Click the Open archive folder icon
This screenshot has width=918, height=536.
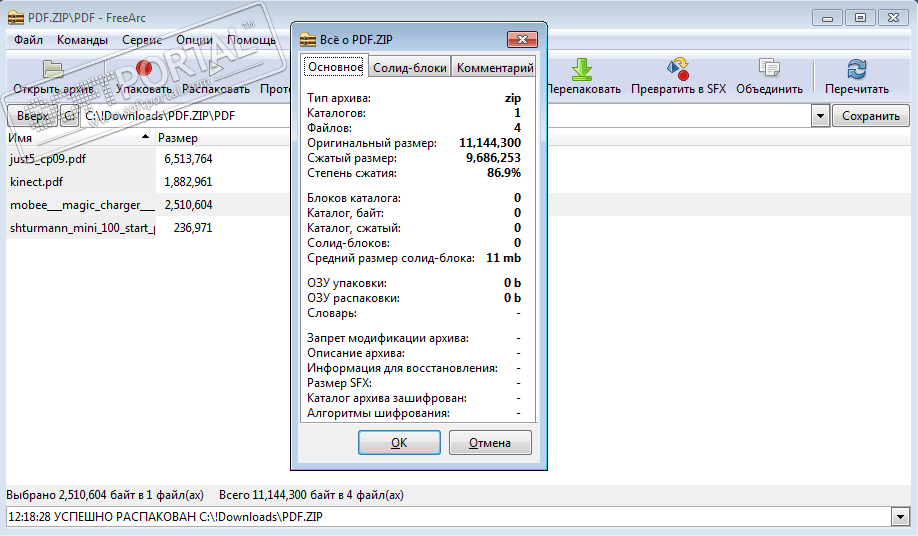53,69
